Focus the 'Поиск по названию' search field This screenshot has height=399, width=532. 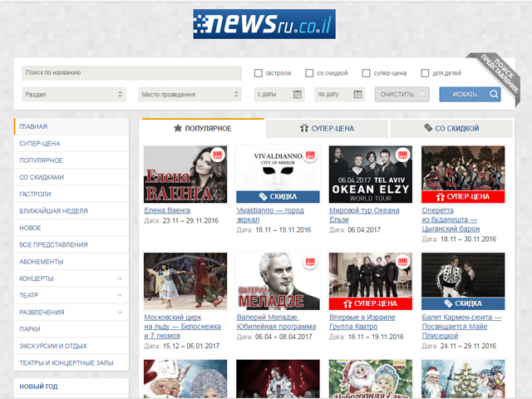click(131, 73)
